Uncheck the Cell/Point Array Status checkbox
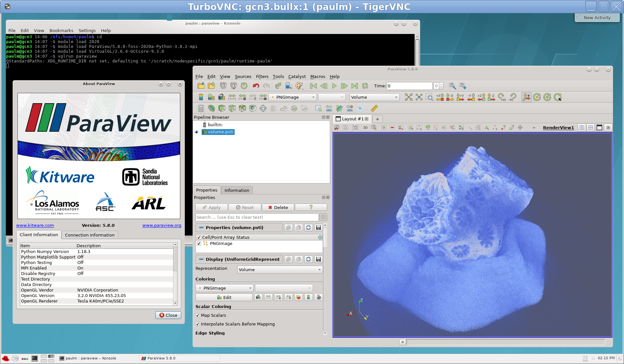The image size is (624, 364). [x=199, y=237]
